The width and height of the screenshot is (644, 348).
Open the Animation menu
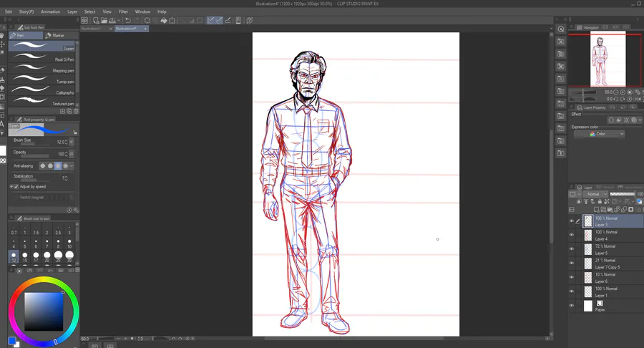tap(51, 11)
